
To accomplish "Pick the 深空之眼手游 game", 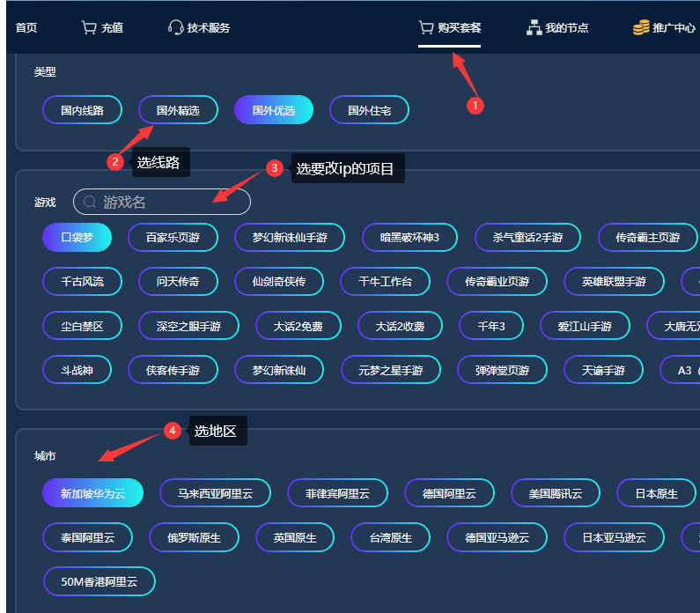I will click(188, 326).
